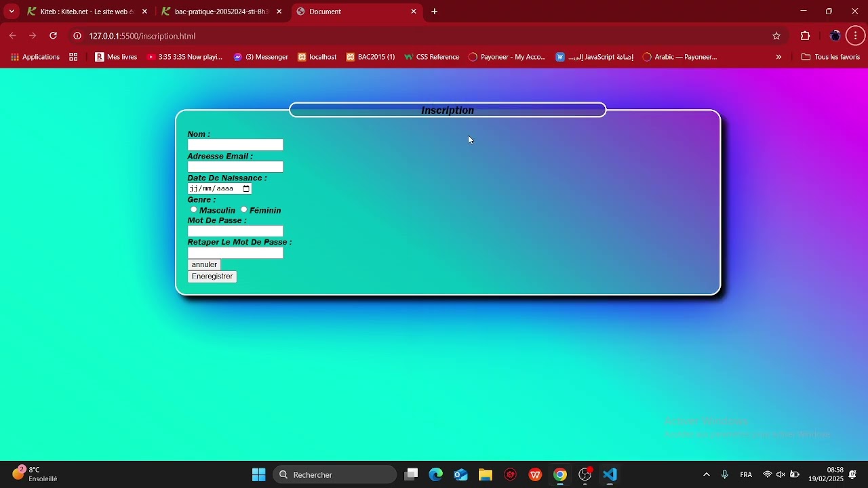The height and width of the screenshot is (488, 868).
Task: Open the clock and date 08:58
Action: (826, 474)
